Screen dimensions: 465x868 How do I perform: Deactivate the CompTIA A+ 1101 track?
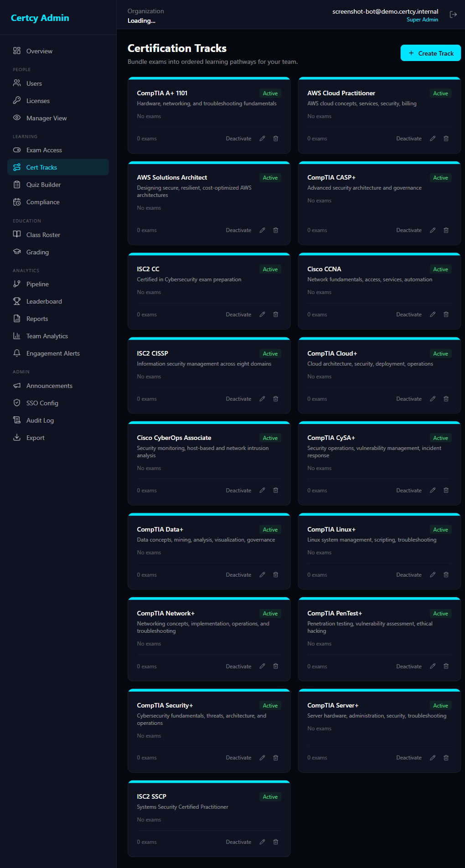click(238, 139)
